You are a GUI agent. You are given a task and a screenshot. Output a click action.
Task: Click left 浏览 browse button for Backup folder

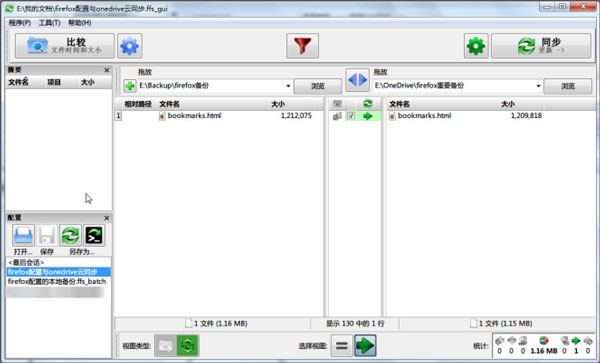pos(318,86)
